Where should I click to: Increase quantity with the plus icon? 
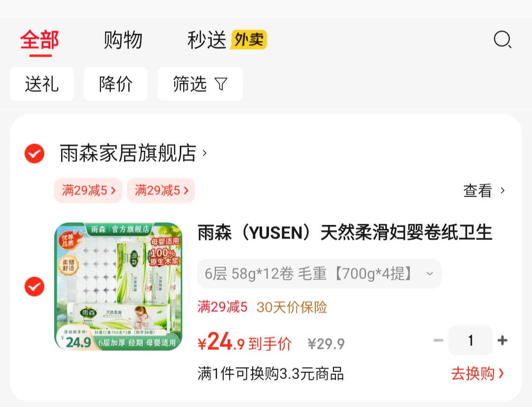click(x=502, y=340)
